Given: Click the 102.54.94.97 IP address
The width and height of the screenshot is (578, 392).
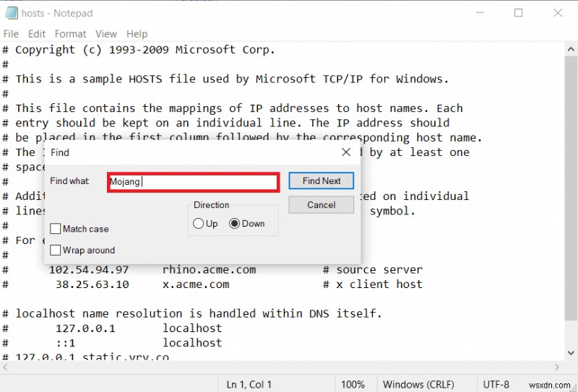Looking at the screenshot, I should (89, 270).
